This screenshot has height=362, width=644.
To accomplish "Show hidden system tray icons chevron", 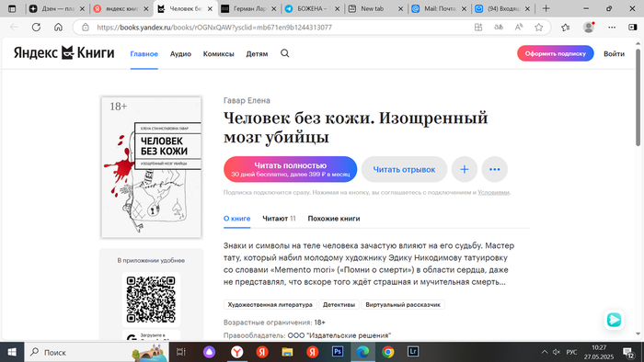I will 545,352.
